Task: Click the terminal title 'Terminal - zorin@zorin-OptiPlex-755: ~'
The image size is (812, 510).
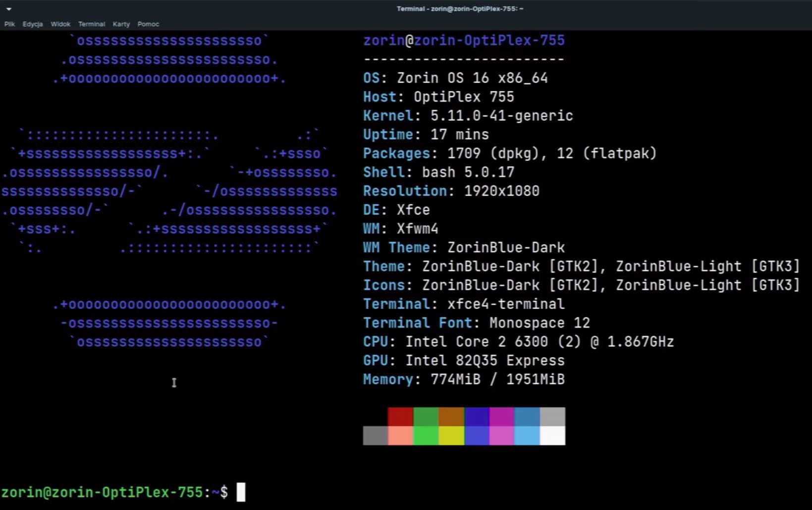Action: tap(460, 9)
